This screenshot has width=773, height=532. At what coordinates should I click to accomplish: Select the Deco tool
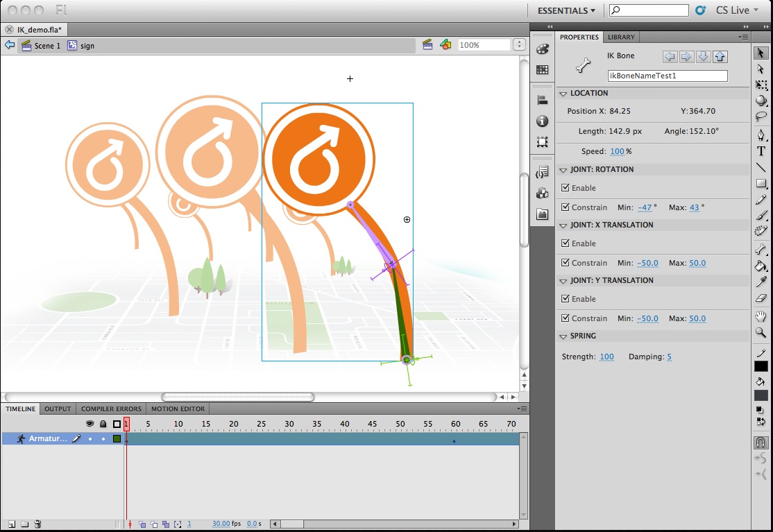[x=761, y=231]
